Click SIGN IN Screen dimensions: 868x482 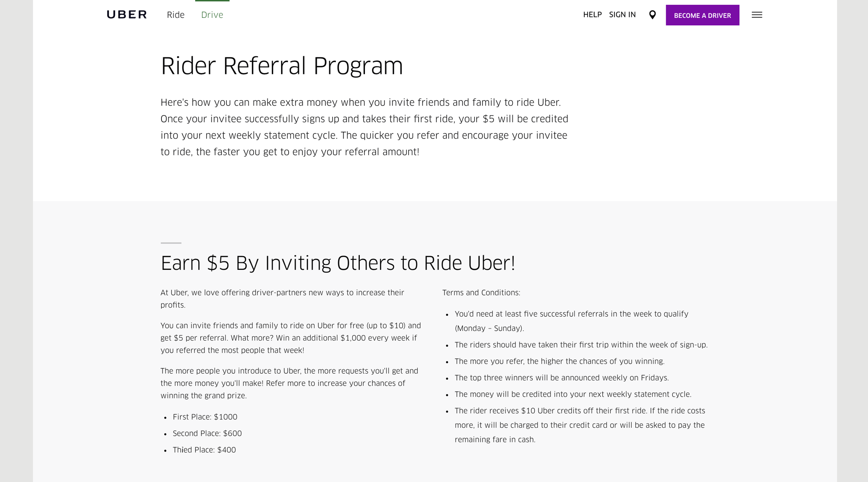(622, 15)
